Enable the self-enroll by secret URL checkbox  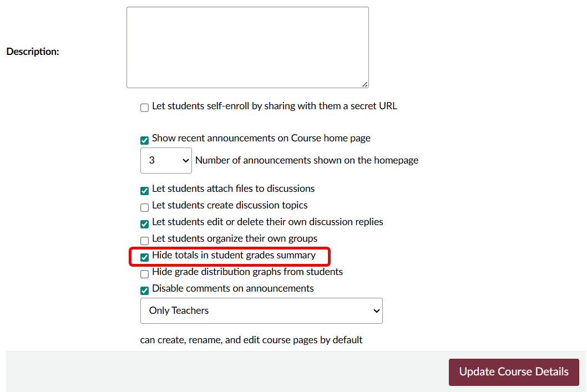pyautogui.click(x=144, y=108)
